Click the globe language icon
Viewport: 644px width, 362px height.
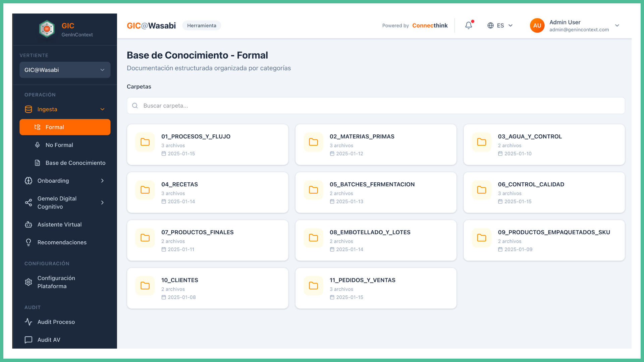coord(490,25)
